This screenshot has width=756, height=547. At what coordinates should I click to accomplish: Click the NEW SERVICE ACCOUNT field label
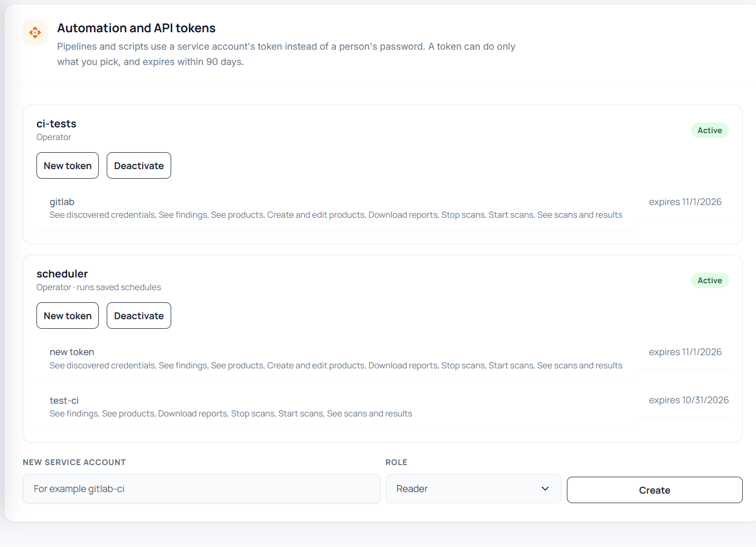click(74, 462)
